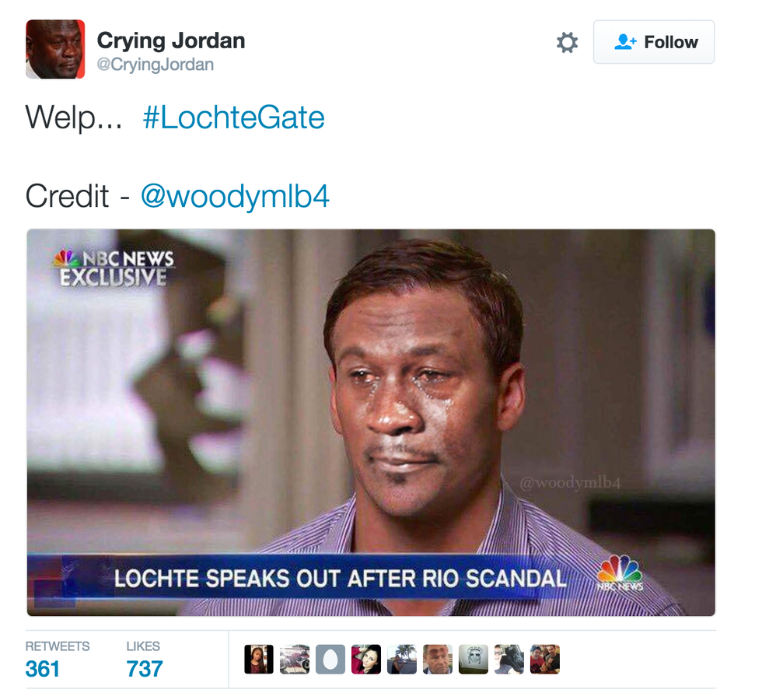Screen dimensions: 762x700
Task: Click the Crying Jordan display name
Action: click(171, 40)
